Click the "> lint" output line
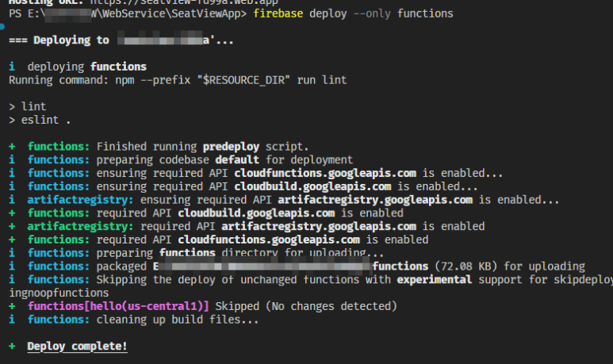Viewport: 613px width, 364px height. (28, 106)
